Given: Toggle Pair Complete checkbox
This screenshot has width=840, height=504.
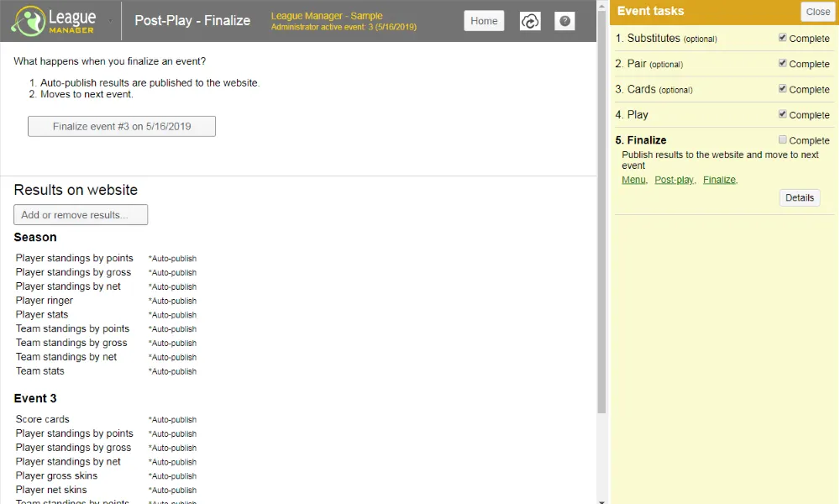Looking at the screenshot, I should [783, 63].
